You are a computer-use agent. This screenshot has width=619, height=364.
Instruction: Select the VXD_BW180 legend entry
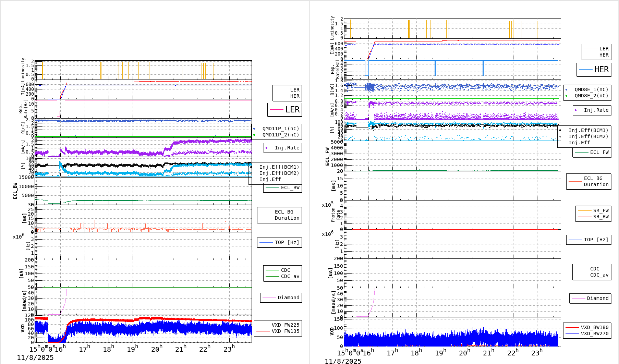[594, 327]
